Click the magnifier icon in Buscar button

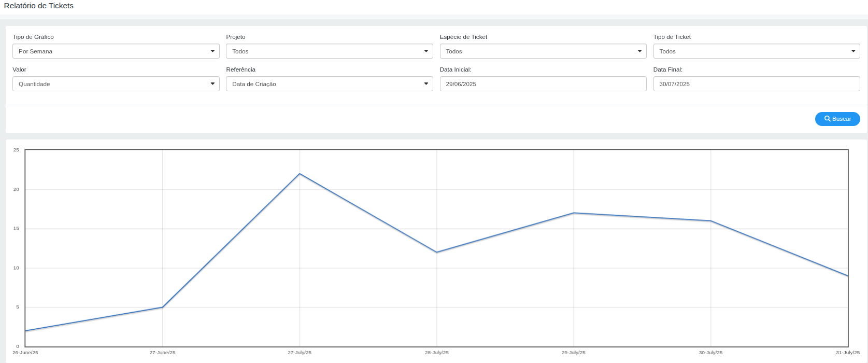(828, 119)
